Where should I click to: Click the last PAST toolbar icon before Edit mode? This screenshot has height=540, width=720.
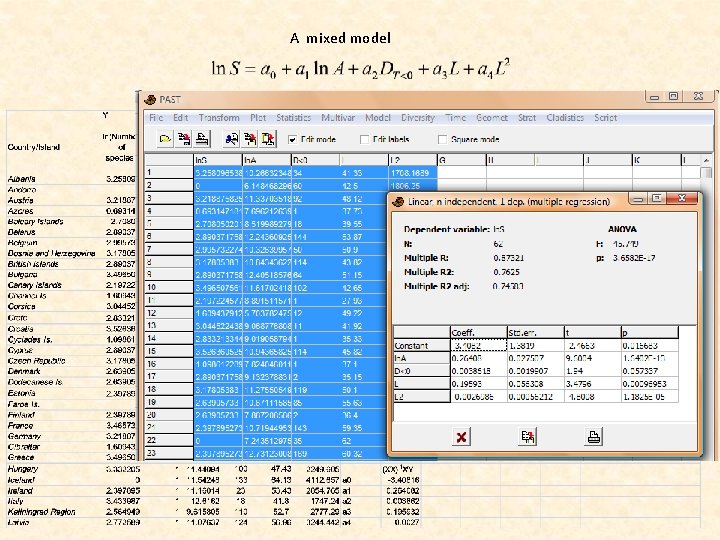click(268, 139)
